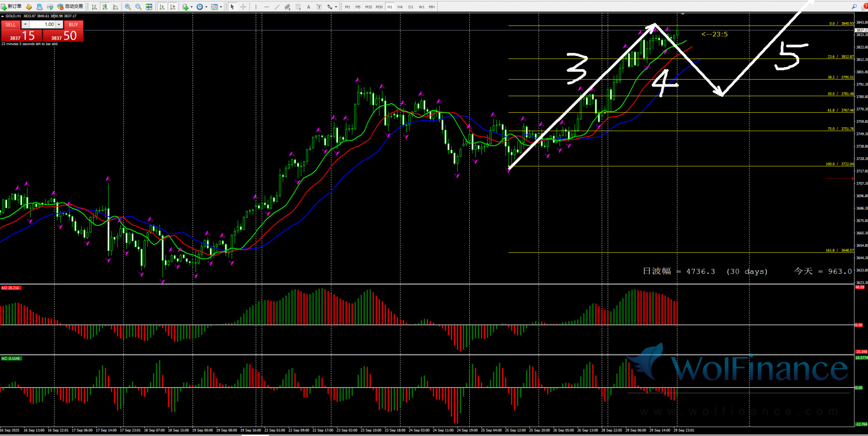Enable candlestick chart mode

(105, 7)
